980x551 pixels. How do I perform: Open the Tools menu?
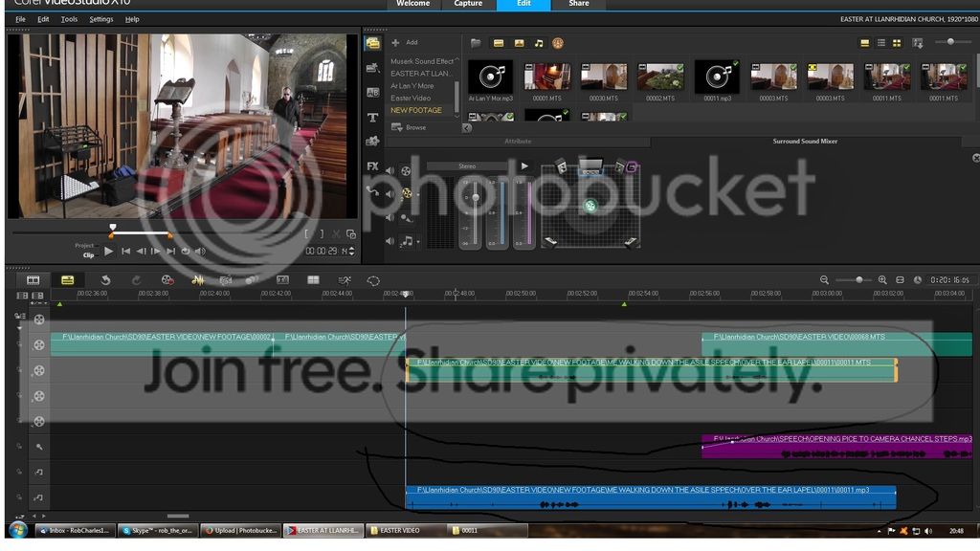point(69,19)
